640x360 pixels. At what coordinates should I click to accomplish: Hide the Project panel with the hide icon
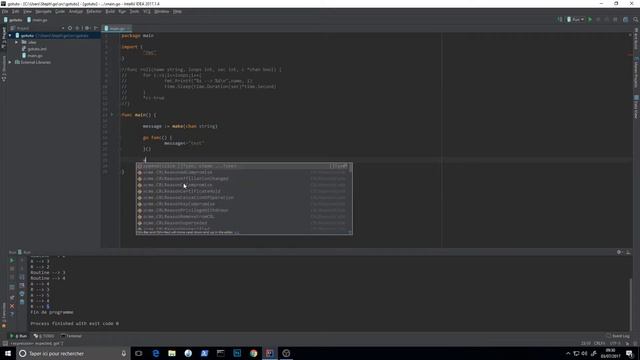click(x=96, y=28)
